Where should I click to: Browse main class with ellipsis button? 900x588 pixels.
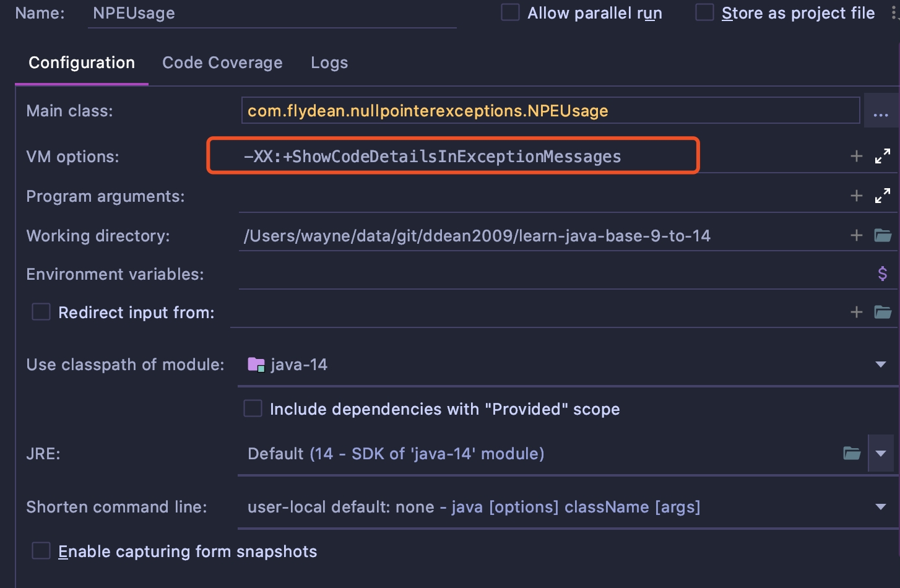(x=880, y=111)
